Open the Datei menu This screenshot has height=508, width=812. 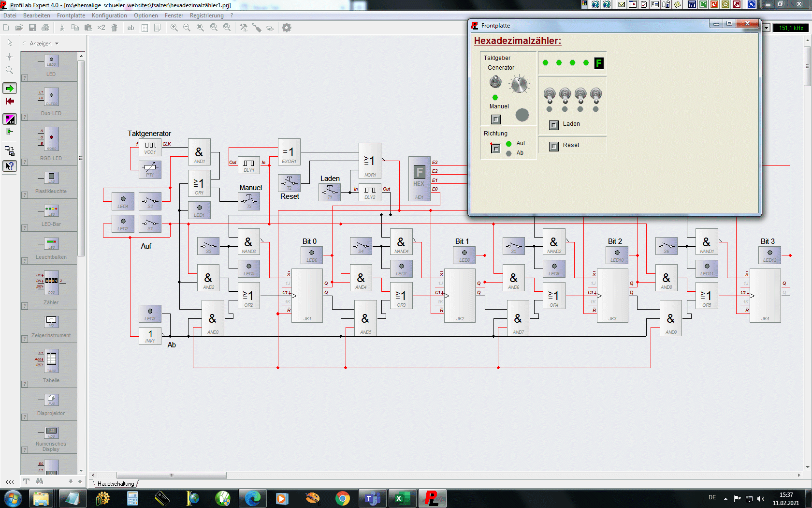click(10, 15)
